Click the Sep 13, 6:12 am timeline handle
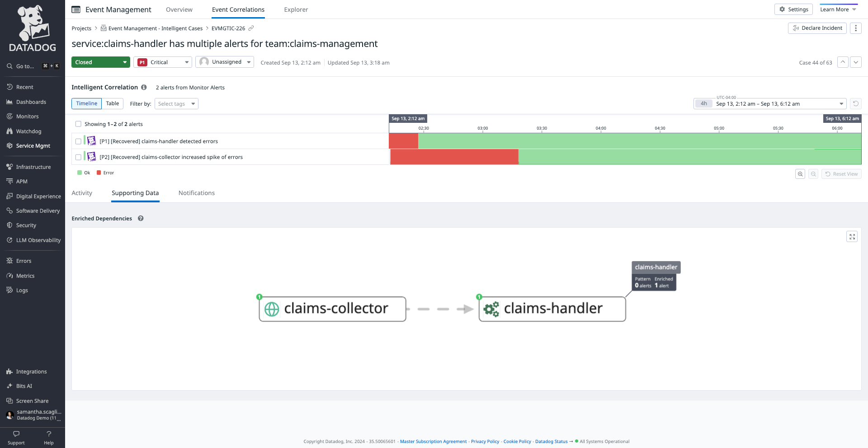Screen dimensions: 868x448 tap(842, 118)
